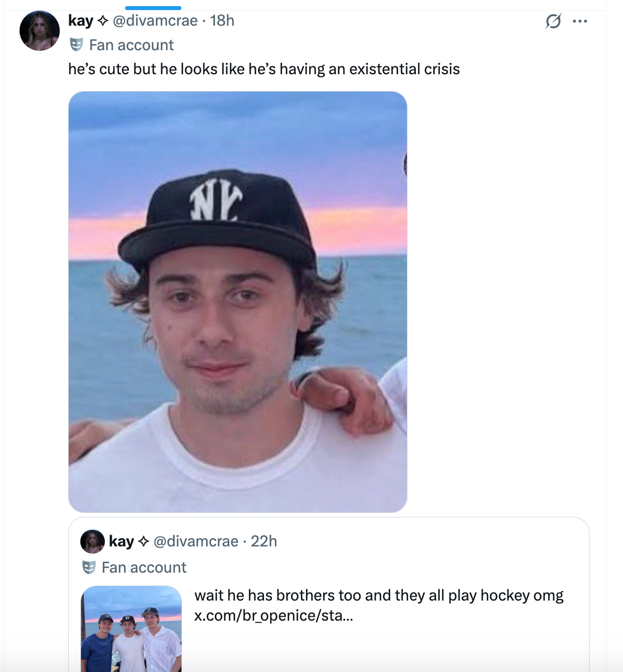This screenshot has width=623, height=672.
Task: Click the @divamcrae handle in quoted post
Action: point(195,541)
